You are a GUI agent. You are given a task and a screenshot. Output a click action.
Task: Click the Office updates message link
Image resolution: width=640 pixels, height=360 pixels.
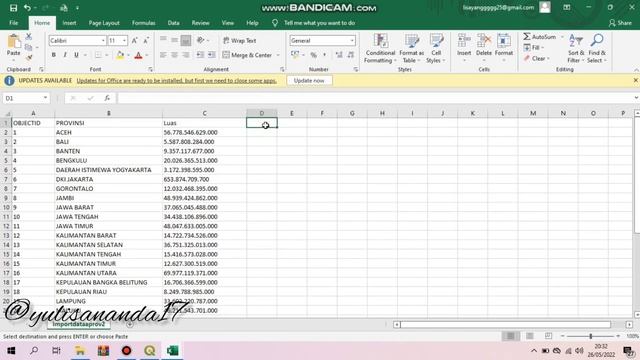(x=177, y=80)
